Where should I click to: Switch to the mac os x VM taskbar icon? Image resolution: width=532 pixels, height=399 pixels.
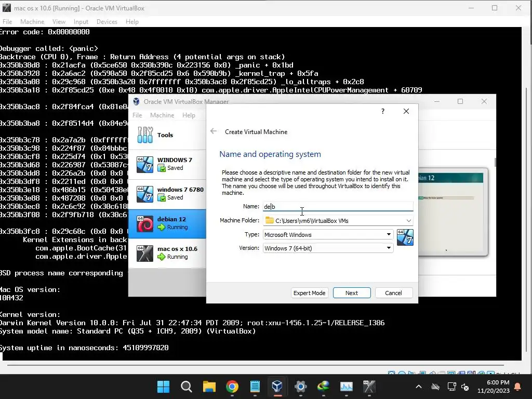[x=369, y=387]
